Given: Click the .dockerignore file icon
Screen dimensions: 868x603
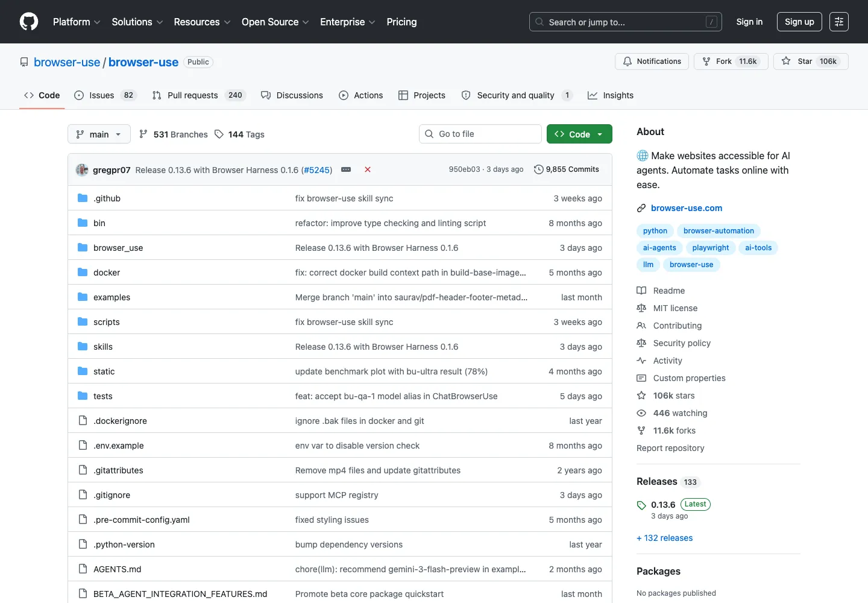Looking at the screenshot, I should click(83, 420).
